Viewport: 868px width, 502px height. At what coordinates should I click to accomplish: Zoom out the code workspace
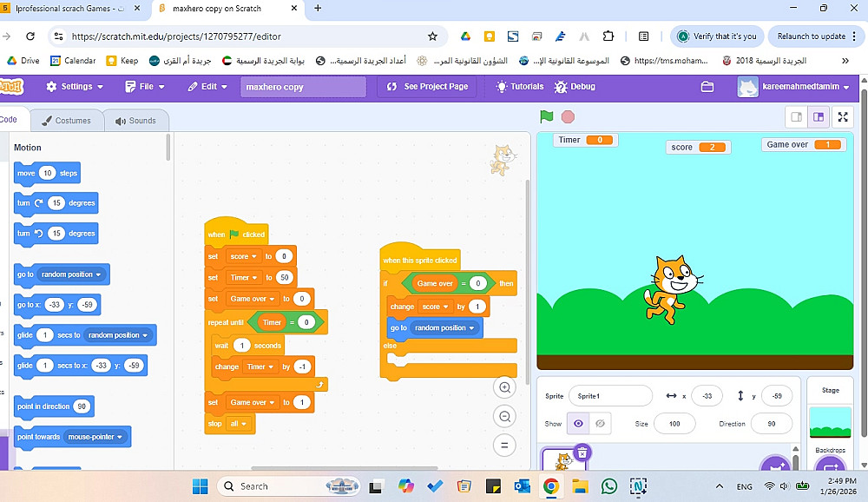[x=504, y=416]
